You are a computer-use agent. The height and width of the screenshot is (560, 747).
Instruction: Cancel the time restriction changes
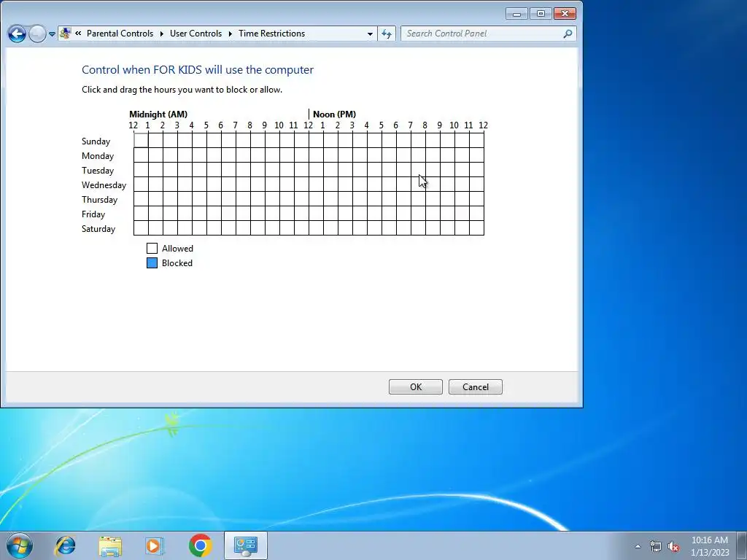(x=476, y=386)
